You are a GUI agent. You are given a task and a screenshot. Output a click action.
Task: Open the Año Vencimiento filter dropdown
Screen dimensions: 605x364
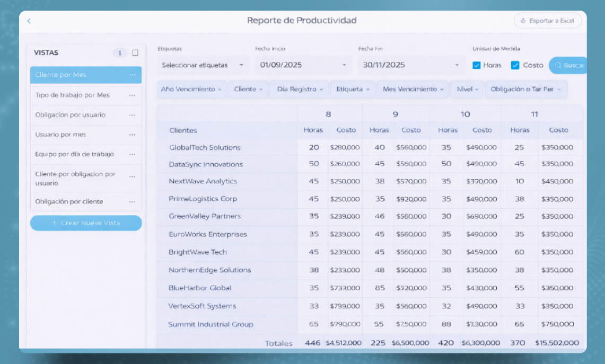[x=191, y=89]
